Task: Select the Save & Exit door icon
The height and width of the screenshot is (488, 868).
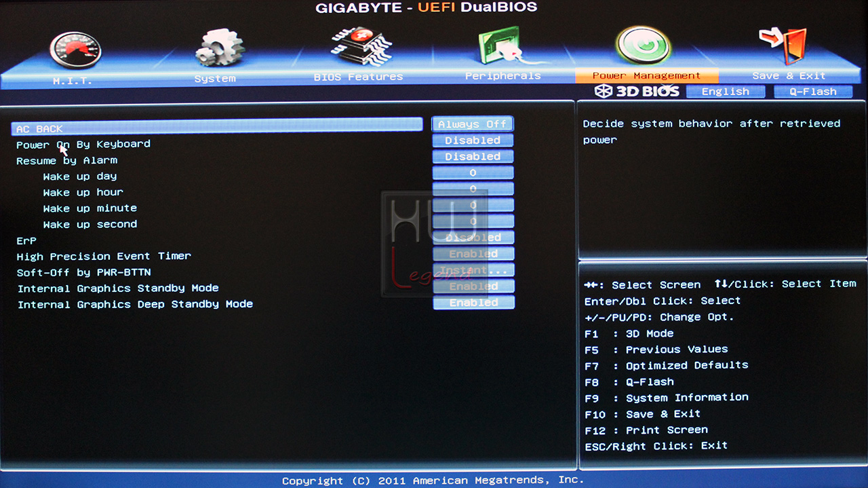Action: pyautogui.click(x=783, y=45)
